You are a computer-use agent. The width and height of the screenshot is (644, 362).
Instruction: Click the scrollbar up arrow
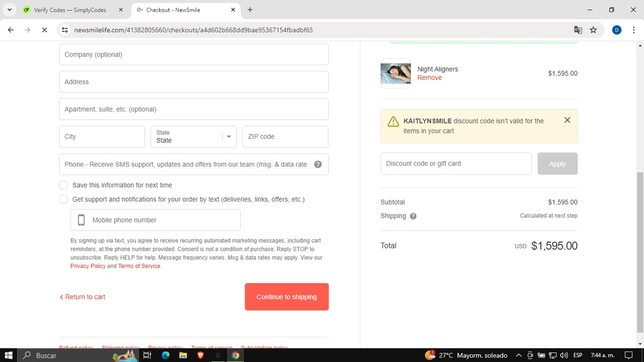(x=640, y=45)
